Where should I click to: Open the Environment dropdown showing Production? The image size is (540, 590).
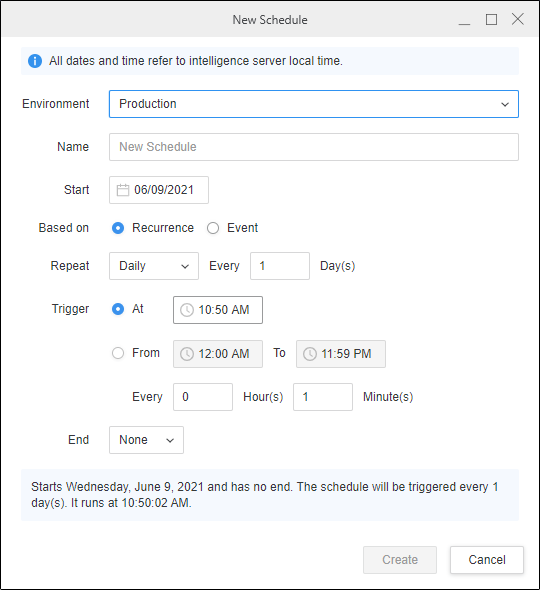pos(314,104)
